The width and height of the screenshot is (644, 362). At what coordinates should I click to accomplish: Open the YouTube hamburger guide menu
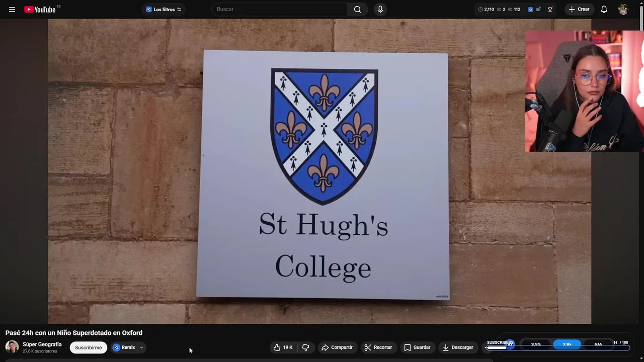[12, 9]
